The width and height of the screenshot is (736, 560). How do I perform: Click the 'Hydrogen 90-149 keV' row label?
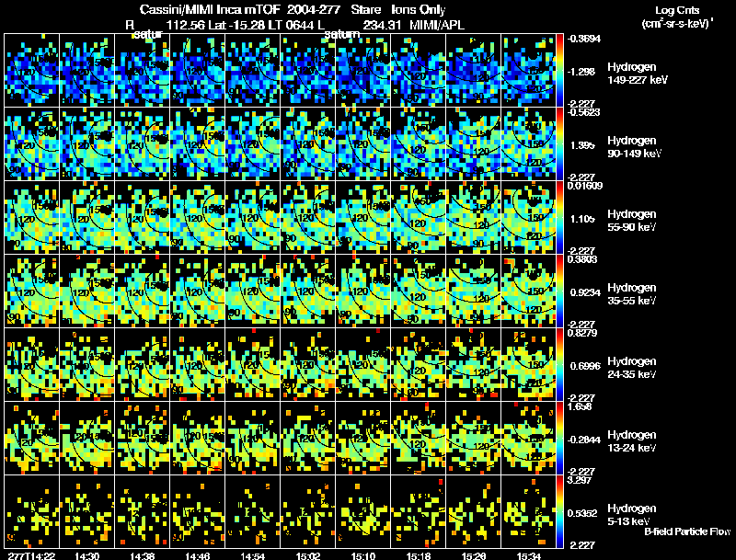pyautogui.click(x=634, y=147)
